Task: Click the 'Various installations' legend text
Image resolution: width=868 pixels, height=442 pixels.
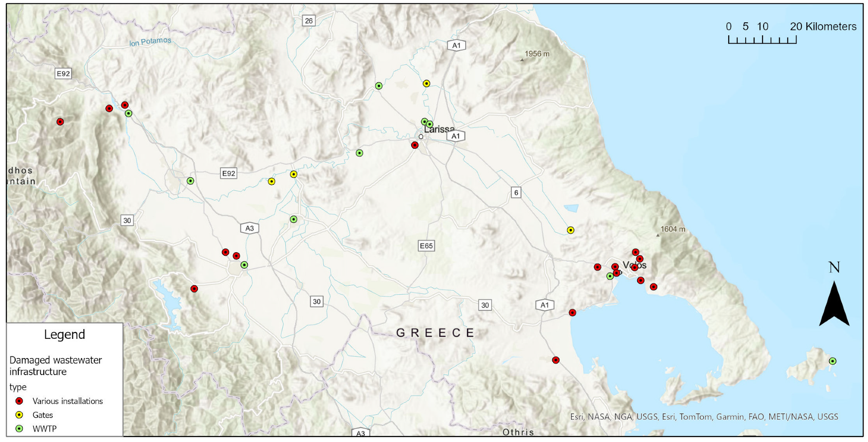Action: click(x=68, y=401)
